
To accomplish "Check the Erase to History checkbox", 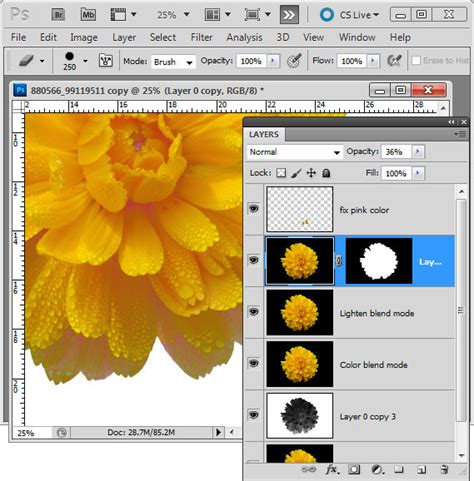I will click(416, 60).
